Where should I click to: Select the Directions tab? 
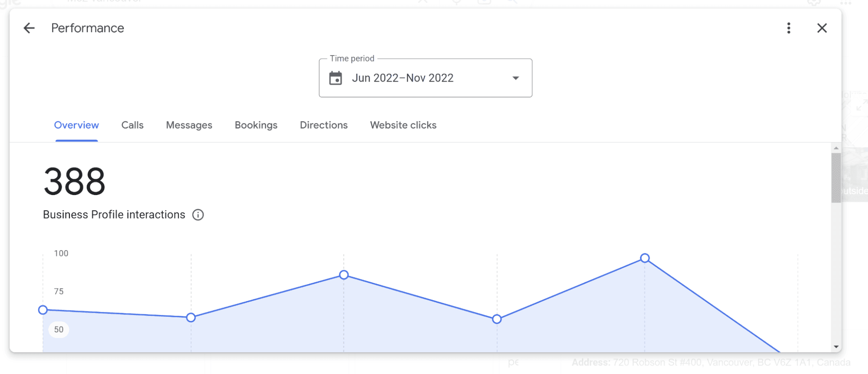pos(323,125)
